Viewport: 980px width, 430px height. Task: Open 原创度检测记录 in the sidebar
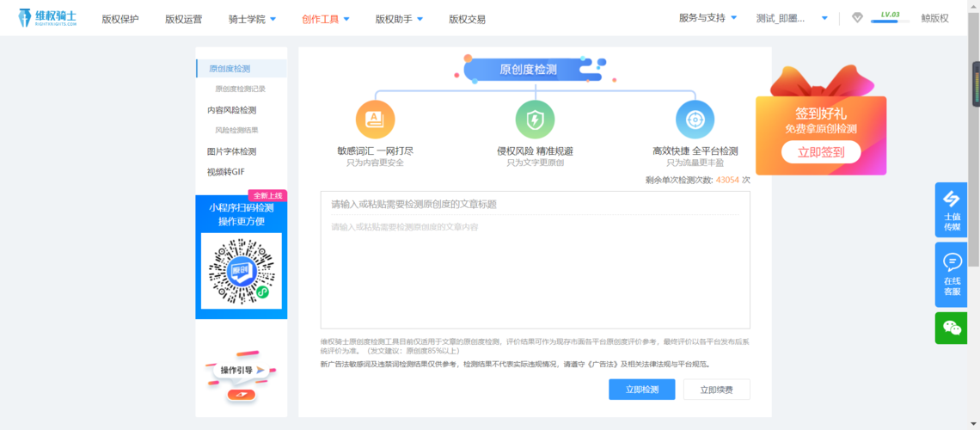241,89
